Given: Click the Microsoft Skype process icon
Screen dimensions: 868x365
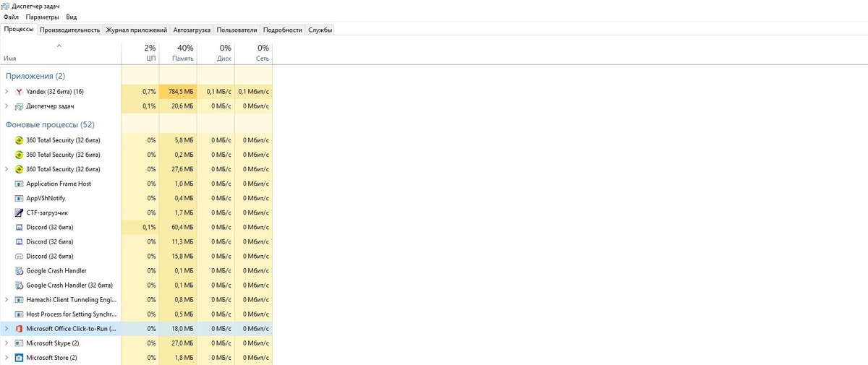Looking at the screenshot, I should coord(19,343).
